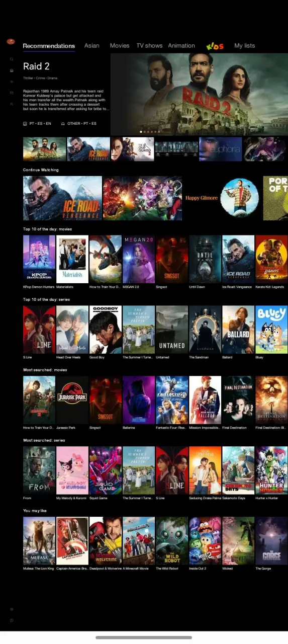
Task: Open My Melody & Kuromi poster
Action: click(72, 470)
